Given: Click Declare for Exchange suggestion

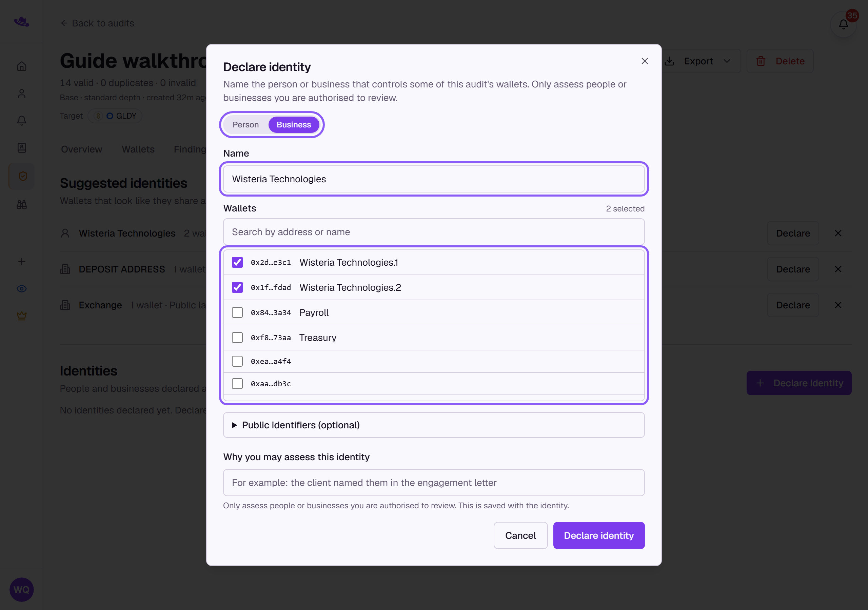Looking at the screenshot, I should pyautogui.click(x=793, y=305).
